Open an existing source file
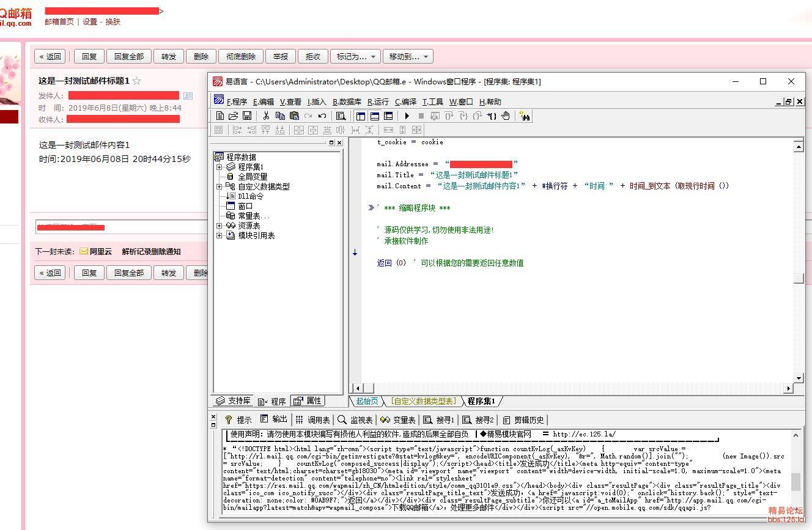Image resolution: width=812 pixels, height=530 pixels. pyautogui.click(x=232, y=116)
